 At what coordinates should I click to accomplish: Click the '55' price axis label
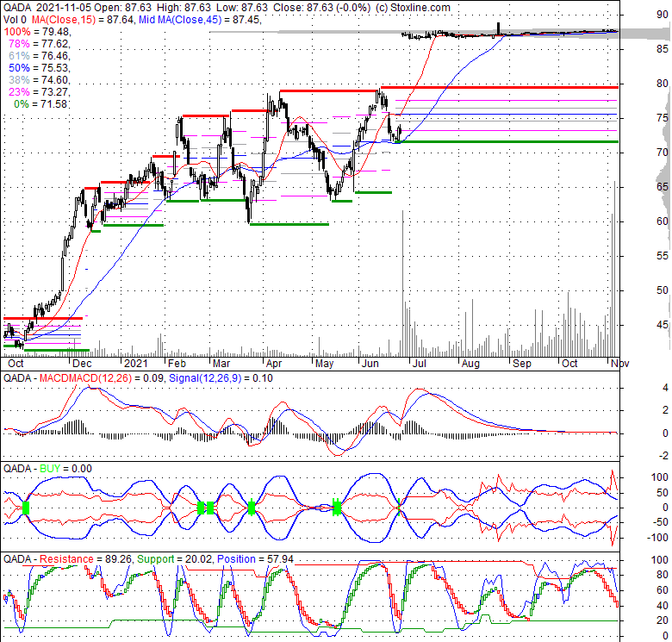(663, 256)
